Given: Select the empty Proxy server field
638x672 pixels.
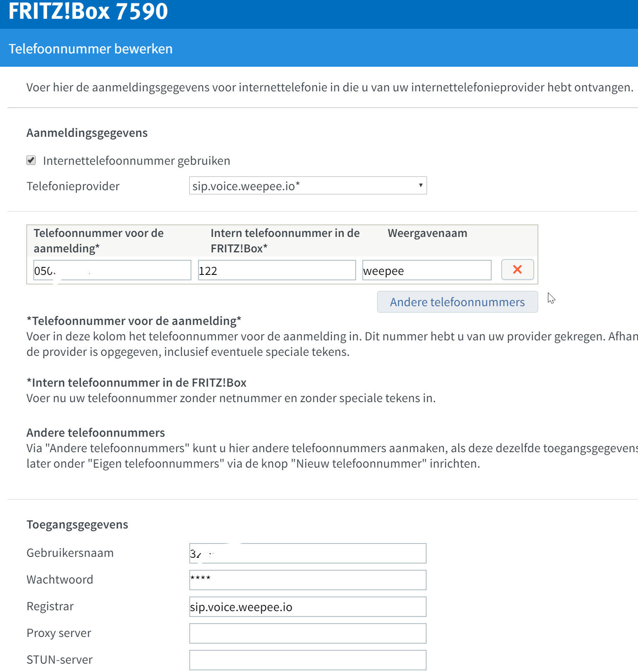Looking at the screenshot, I should 307,634.
